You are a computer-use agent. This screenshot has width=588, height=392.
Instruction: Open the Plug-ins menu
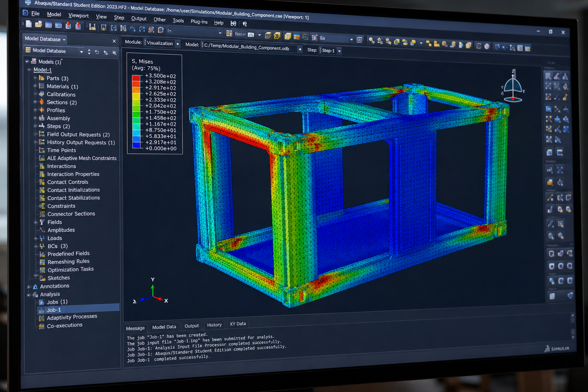pyautogui.click(x=199, y=22)
